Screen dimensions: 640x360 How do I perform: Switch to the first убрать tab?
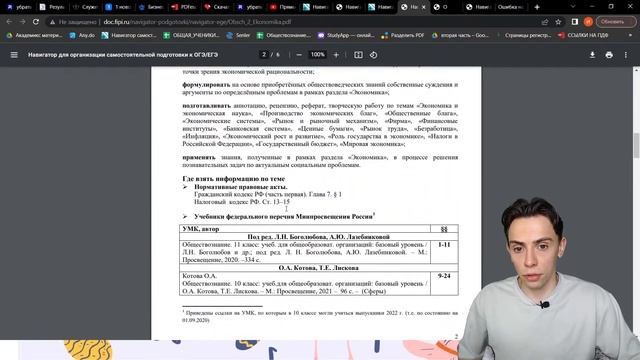(x=19, y=7)
